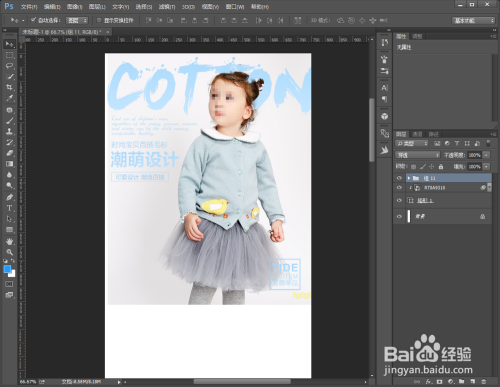
Task: Select the 矩形 1 layer name
Action: [425, 200]
